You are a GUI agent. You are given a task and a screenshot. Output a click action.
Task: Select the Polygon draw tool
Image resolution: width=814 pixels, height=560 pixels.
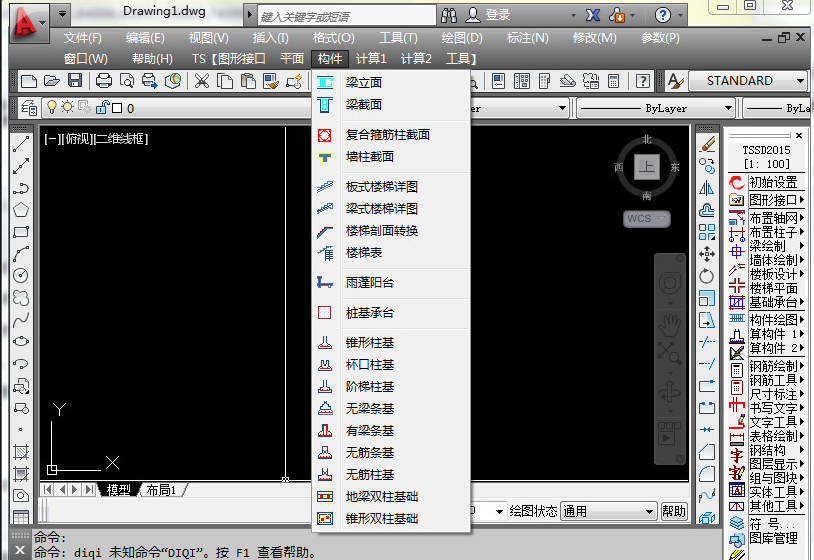21,210
